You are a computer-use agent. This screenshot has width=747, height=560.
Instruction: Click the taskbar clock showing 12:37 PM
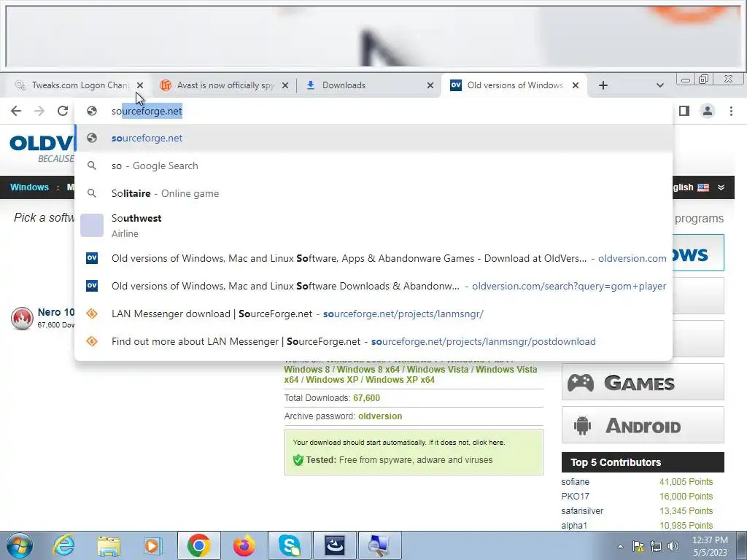pyautogui.click(x=710, y=546)
